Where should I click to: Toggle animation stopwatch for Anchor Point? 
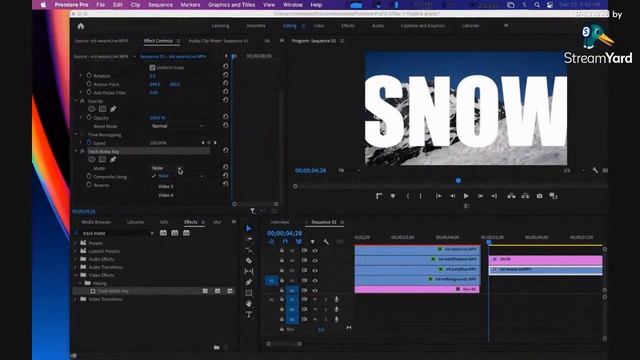tap(89, 84)
